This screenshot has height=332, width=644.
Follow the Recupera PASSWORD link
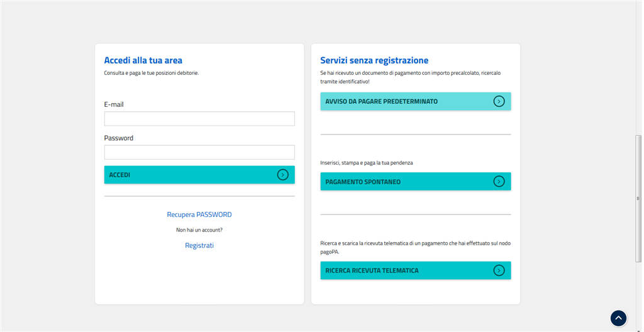199,214
